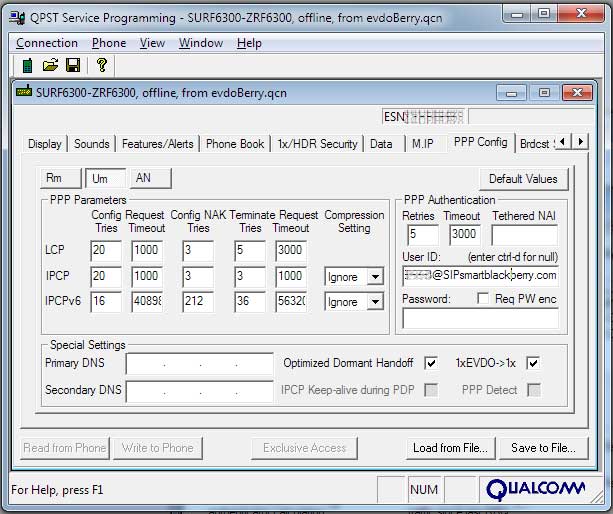
Task: Toggle the Req PW enc checkbox
Action: coord(483,299)
